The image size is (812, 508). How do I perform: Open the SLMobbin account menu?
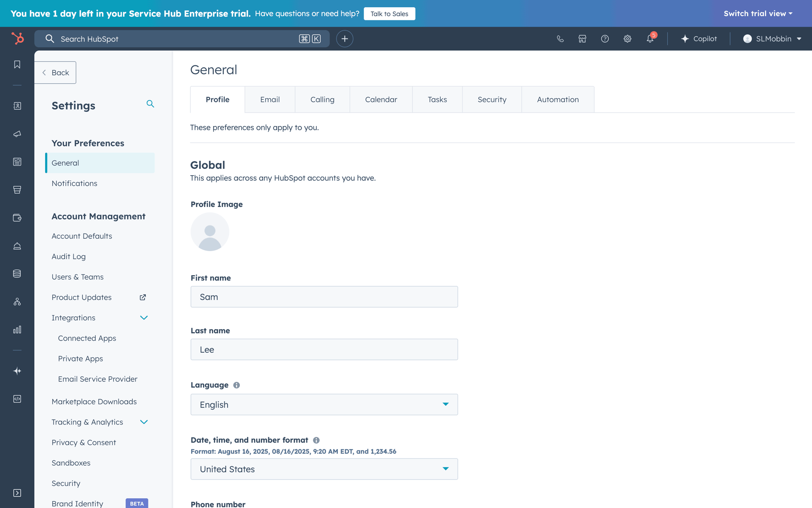coord(772,39)
